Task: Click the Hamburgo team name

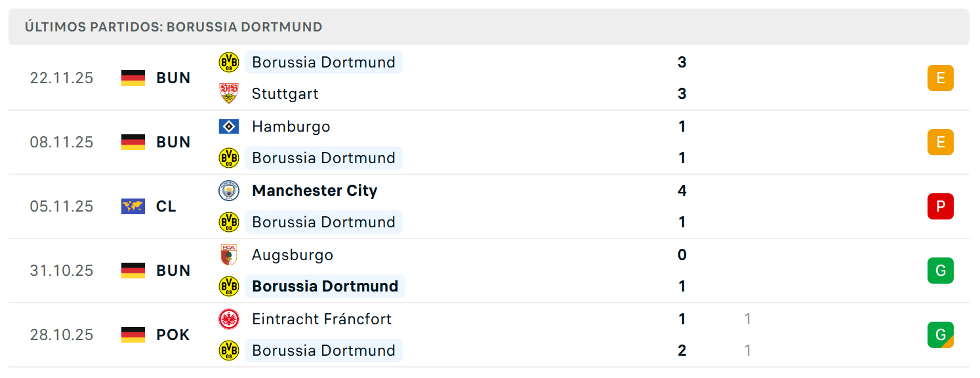Action: pyautogui.click(x=291, y=126)
